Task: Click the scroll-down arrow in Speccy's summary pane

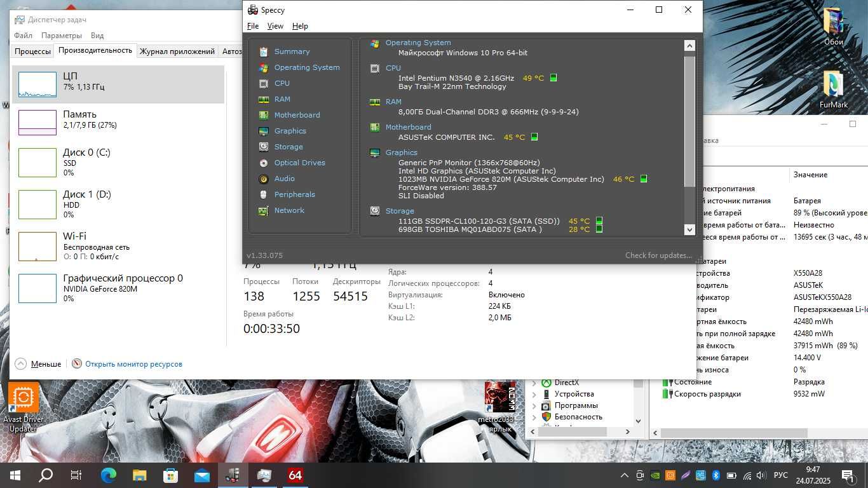Action: pos(689,229)
